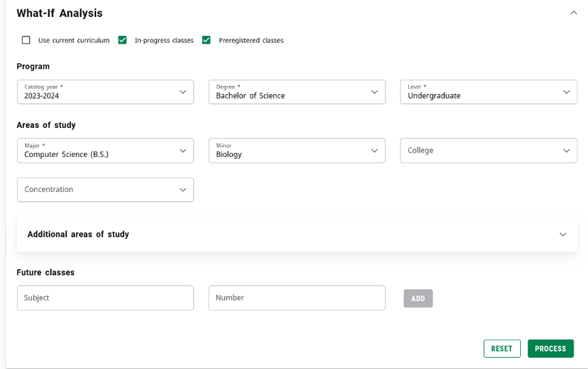
Task: Click the arrow icon in College field
Action: (x=566, y=150)
